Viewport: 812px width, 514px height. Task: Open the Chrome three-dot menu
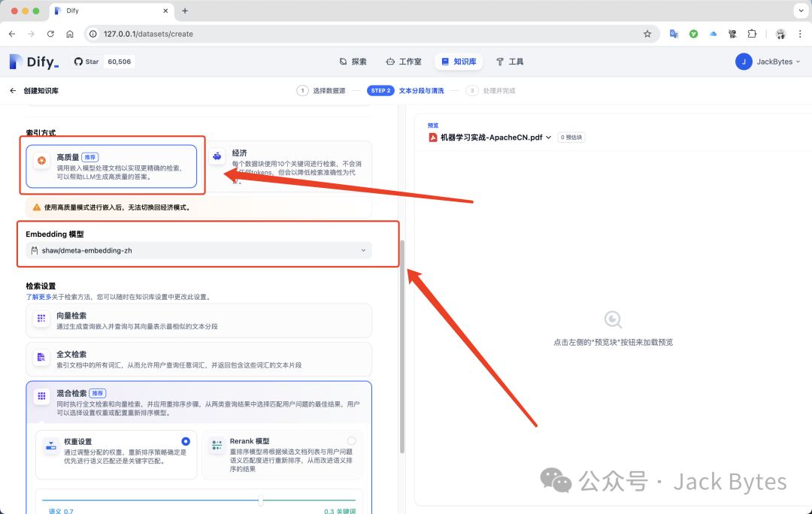800,34
